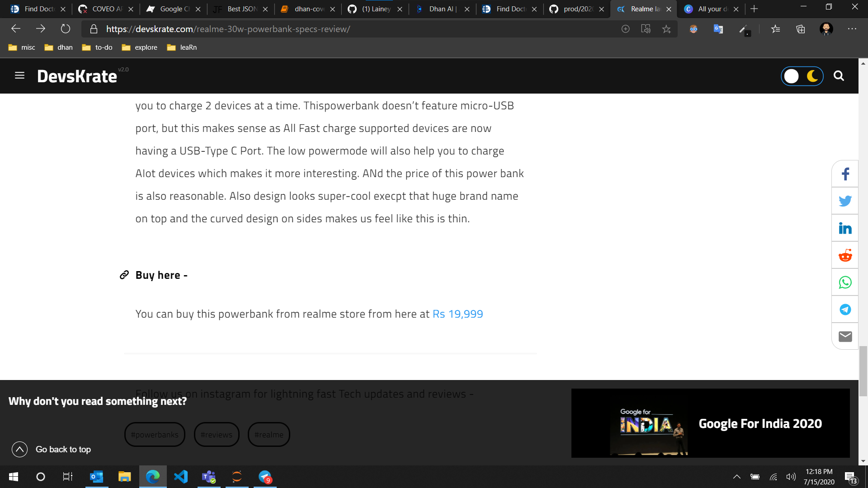Open the #realme tag

(269, 435)
